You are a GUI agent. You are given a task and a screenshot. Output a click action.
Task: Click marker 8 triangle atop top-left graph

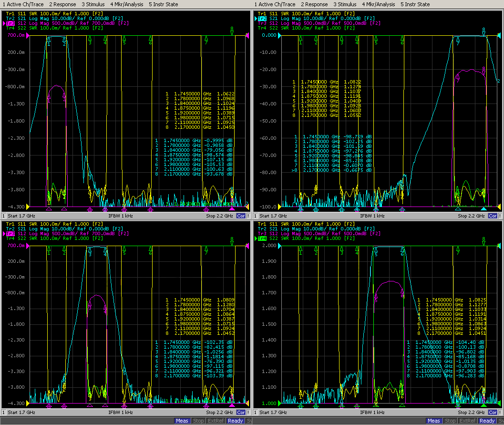[x=232, y=31]
